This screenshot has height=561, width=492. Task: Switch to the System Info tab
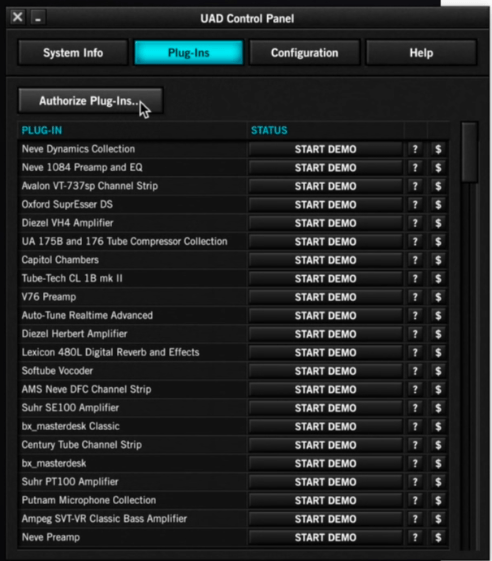pos(73,53)
